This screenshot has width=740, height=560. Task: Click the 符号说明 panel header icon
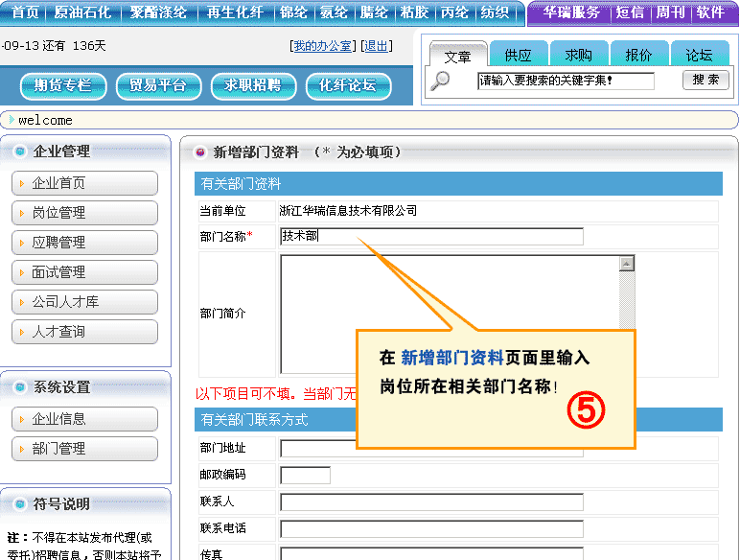[x=20, y=504]
